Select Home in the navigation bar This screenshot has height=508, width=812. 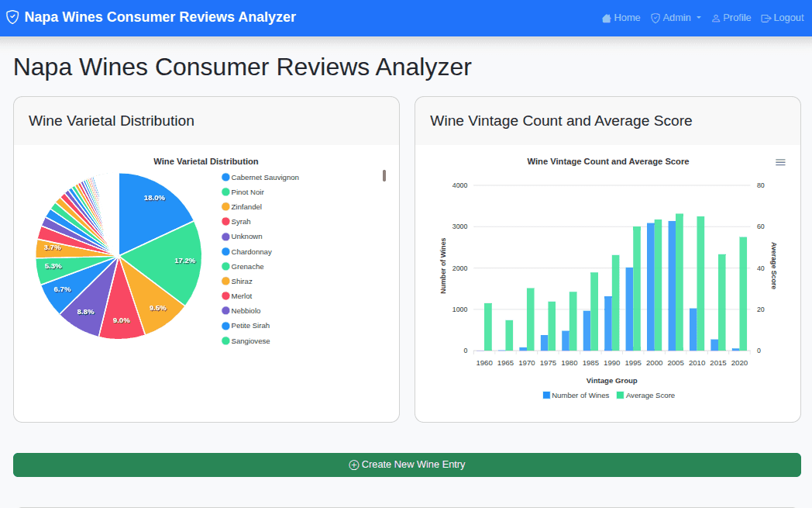point(621,17)
